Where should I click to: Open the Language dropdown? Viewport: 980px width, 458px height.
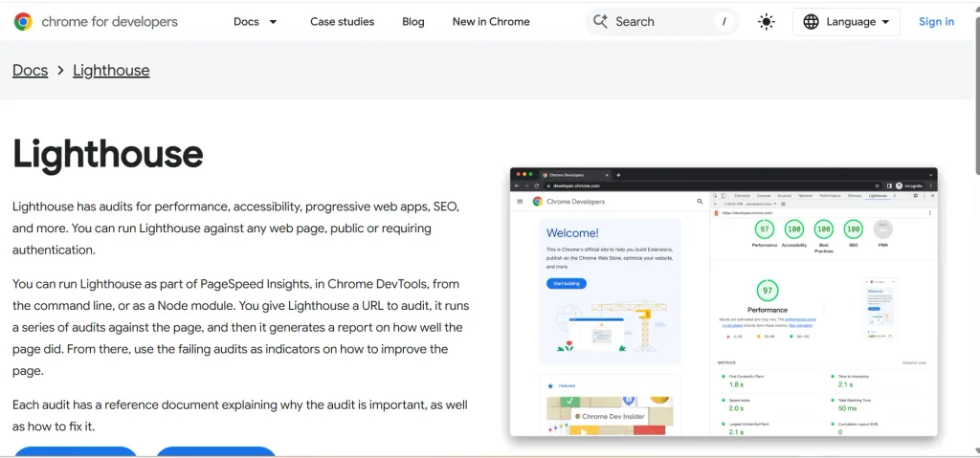coord(846,22)
